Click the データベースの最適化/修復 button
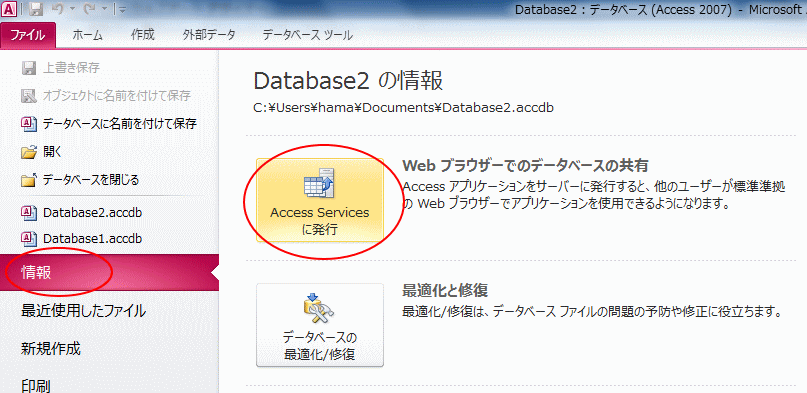The width and height of the screenshot is (807, 393). (x=320, y=325)
